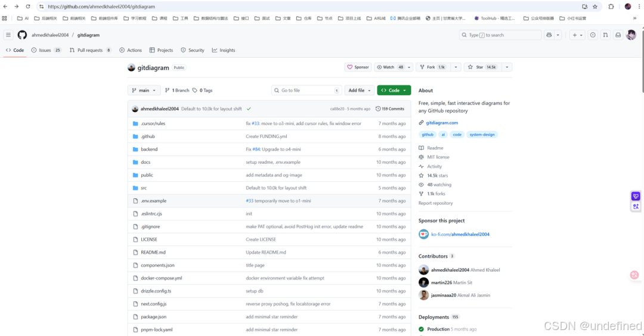Open GitHub homepage via Octocat logo
Screen dimensions: 644x336
(x=22, y=35)
